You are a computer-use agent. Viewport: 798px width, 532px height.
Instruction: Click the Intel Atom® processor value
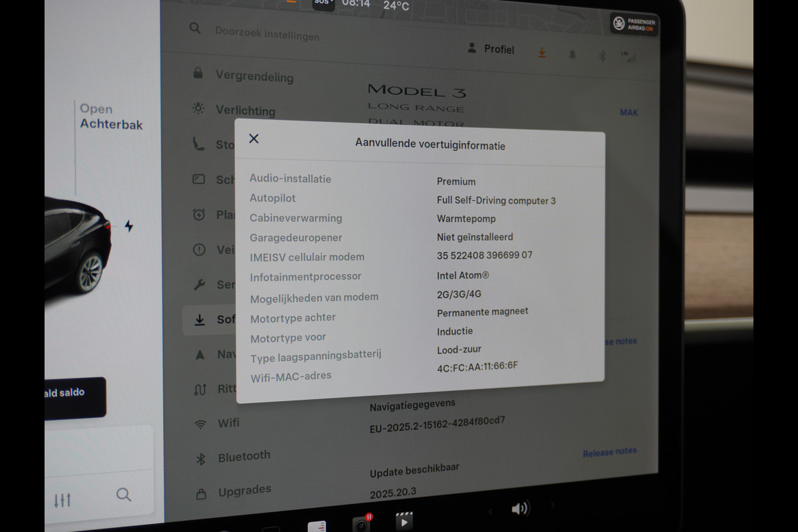click(463, 275)
